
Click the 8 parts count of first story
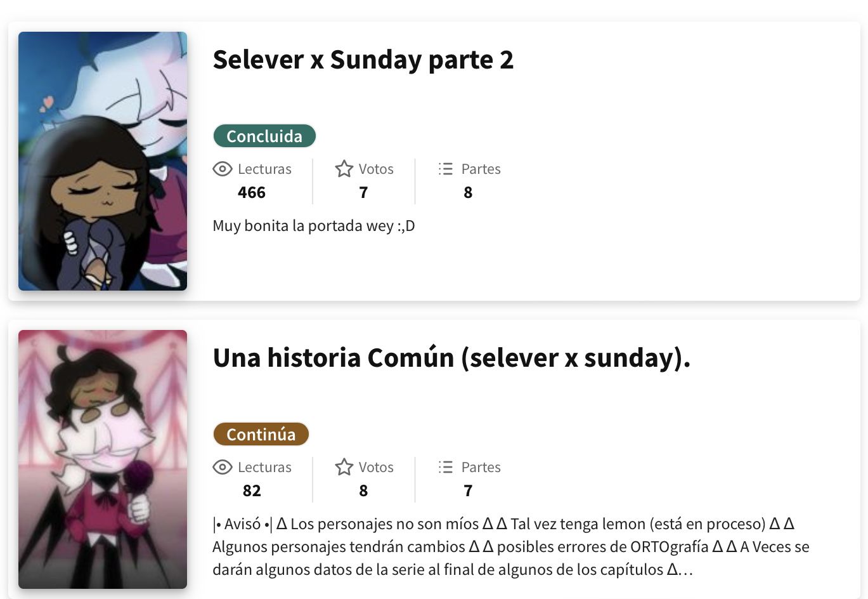[468, 192]
